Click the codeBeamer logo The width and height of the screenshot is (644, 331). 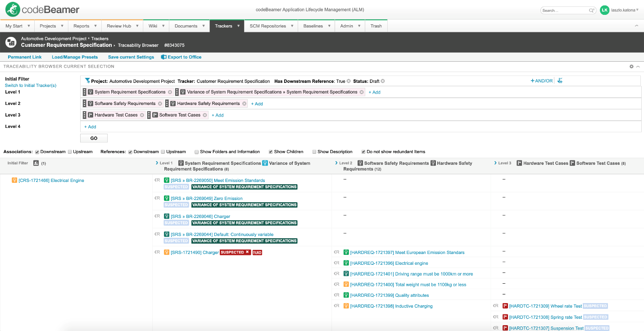[x=42, y=9]
